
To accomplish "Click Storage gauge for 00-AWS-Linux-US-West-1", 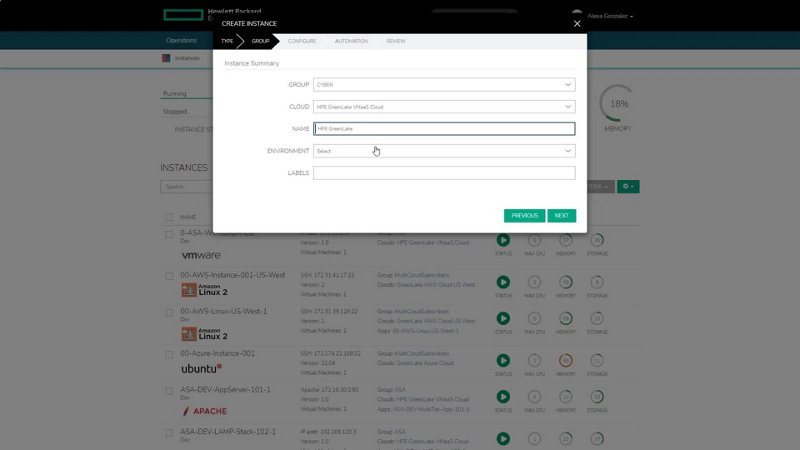I will point(597,318).
